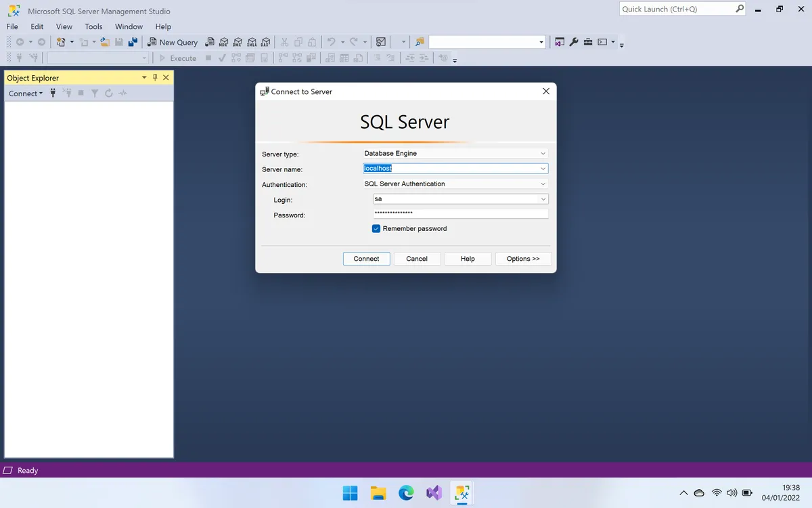Open Microsoft Edge from taskbar
The width and height of the screenshot is (812, 508).
click(406, 493)
